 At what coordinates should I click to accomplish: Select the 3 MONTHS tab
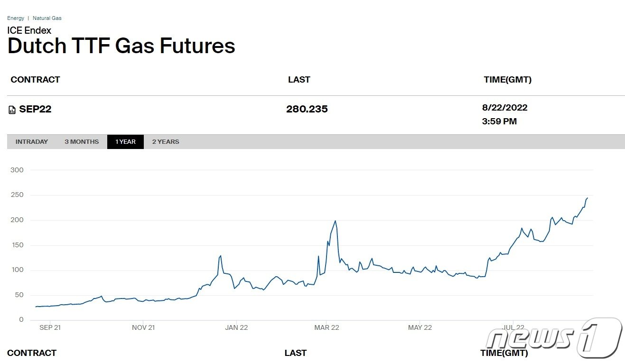click(x=82, y=142)
